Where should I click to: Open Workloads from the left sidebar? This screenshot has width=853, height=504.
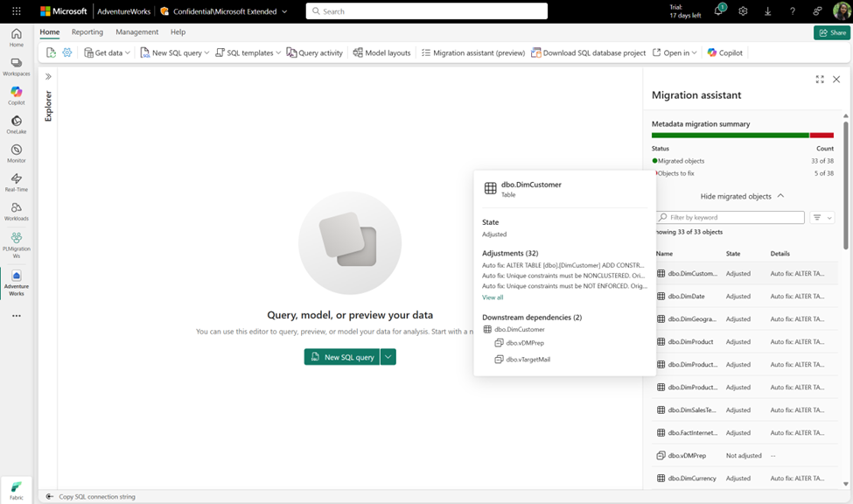click(16, 208)
